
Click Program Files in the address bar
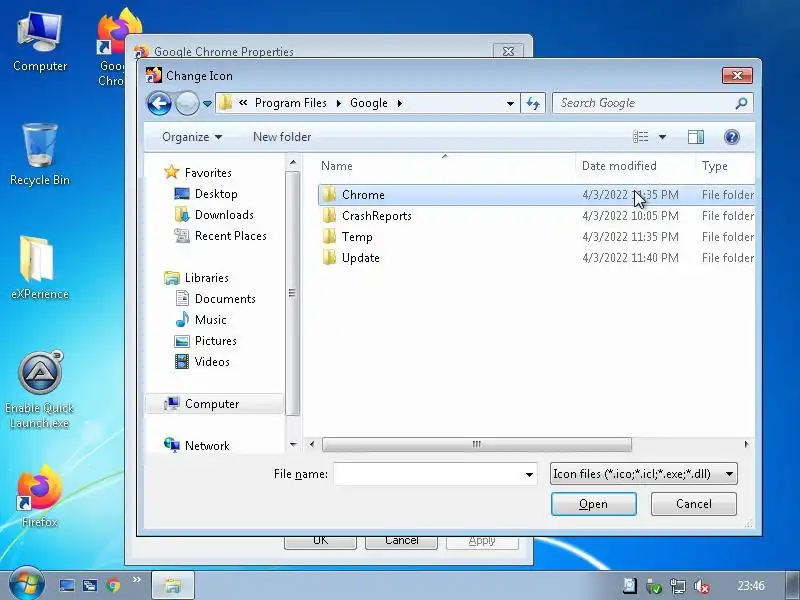tap(290, 103)
